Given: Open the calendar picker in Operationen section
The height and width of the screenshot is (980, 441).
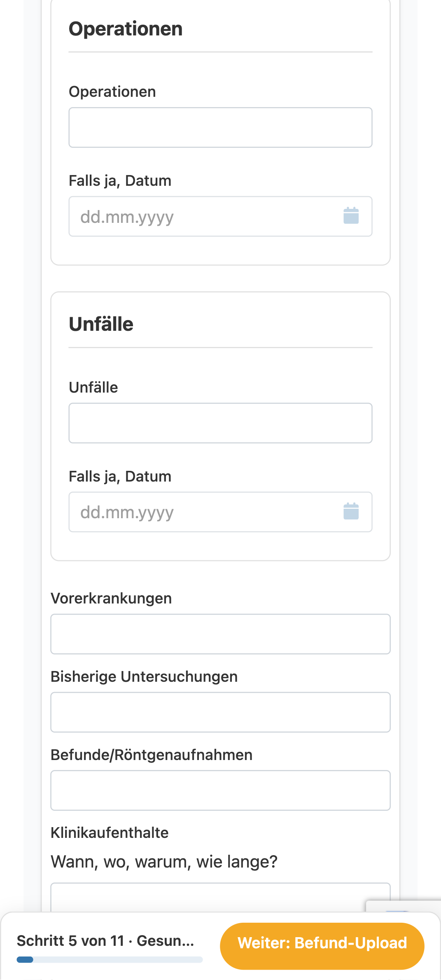Looking at the screenshot, I should pos(351,216).
